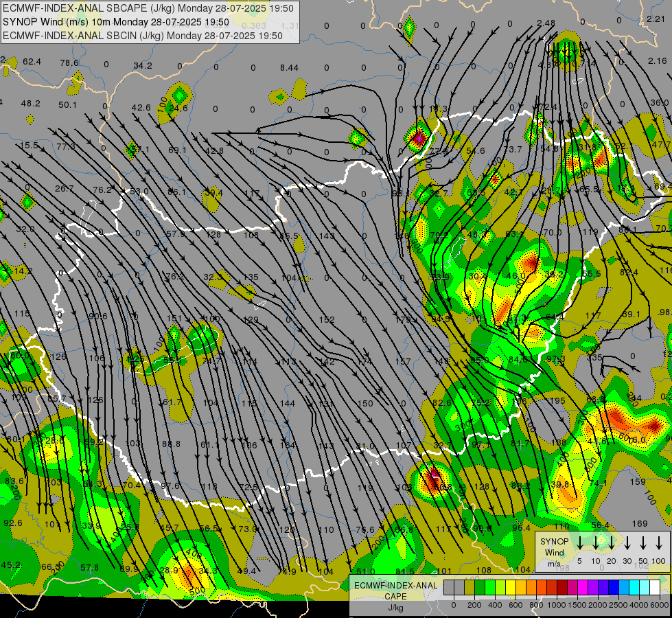This screenshot has width=672, height=618.
Task: Click the map value 169
Action: pos(640,524)
